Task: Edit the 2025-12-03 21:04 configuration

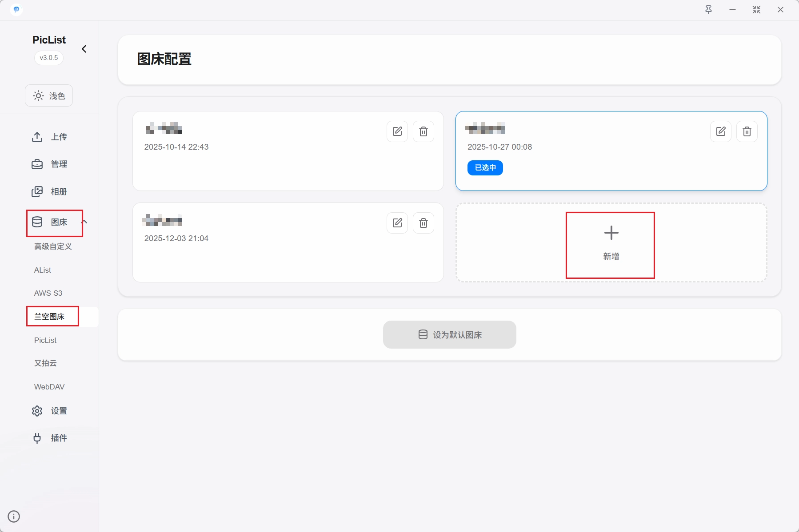Action: click(x=397, y=223)
